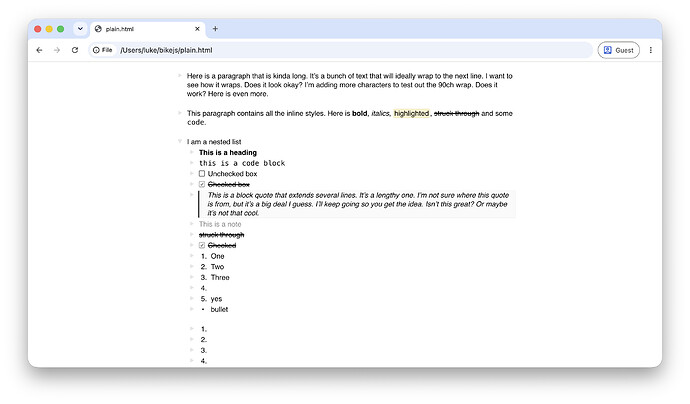Toggle the triangle beside Unchecked box row

191,173
